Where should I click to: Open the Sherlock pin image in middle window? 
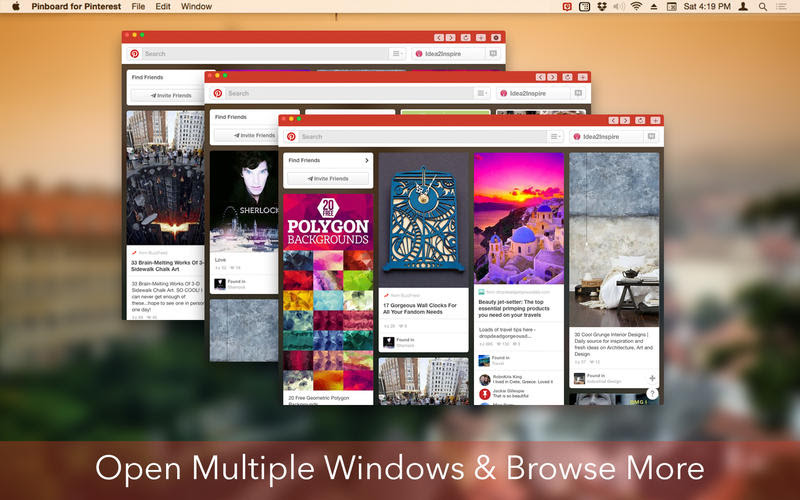tap(244, 202)
